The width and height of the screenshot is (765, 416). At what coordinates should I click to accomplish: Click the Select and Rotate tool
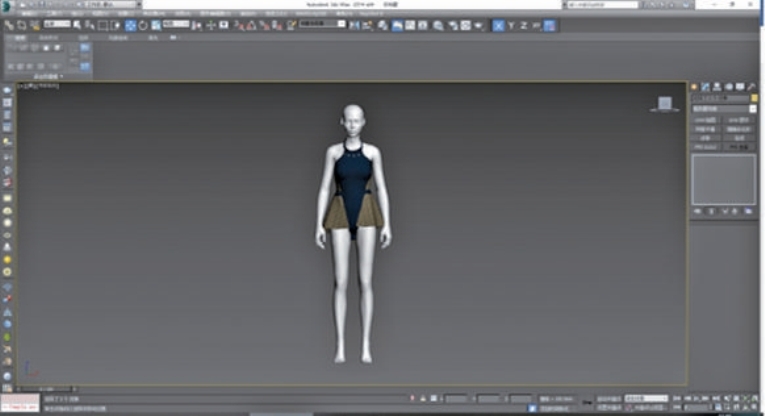point(143,25)
